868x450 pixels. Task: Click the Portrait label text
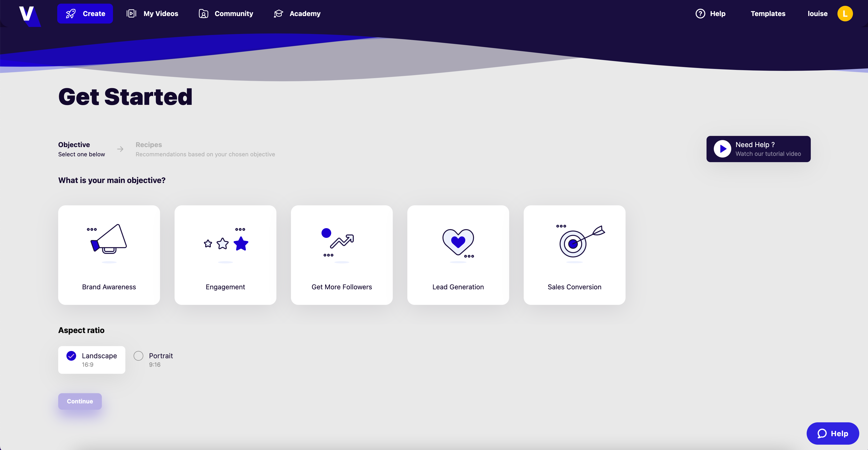click(x=161, y=356)
